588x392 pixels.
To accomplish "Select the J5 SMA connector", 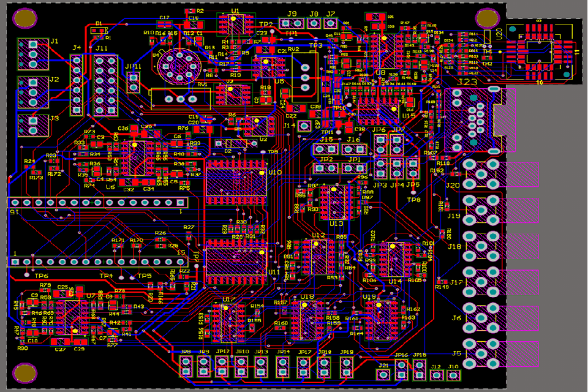I will [481, 354].
